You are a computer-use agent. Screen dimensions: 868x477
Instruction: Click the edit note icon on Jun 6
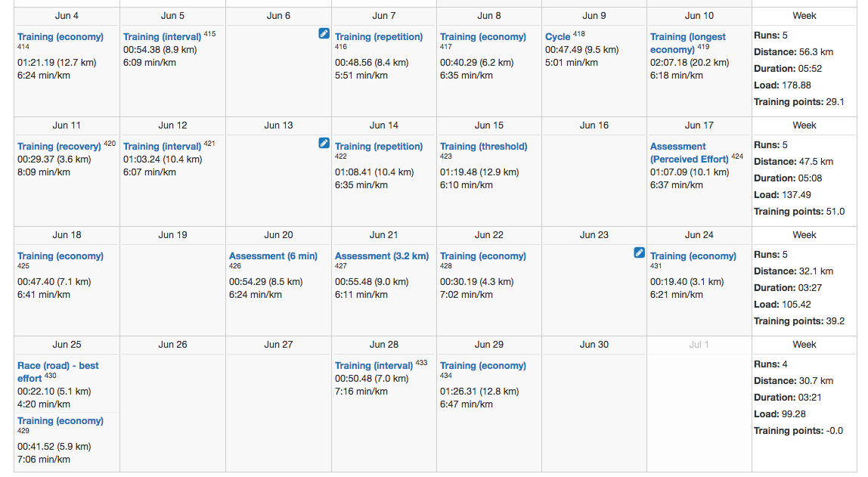click(324, 34)
